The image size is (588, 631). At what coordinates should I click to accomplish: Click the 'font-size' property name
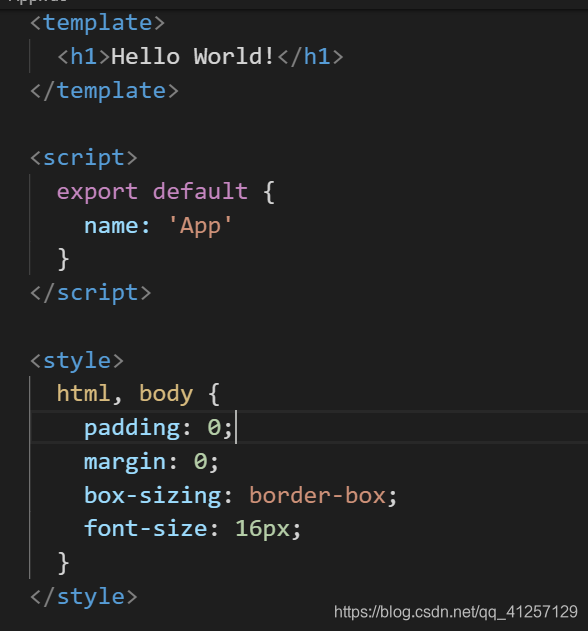tap(146, 528)
